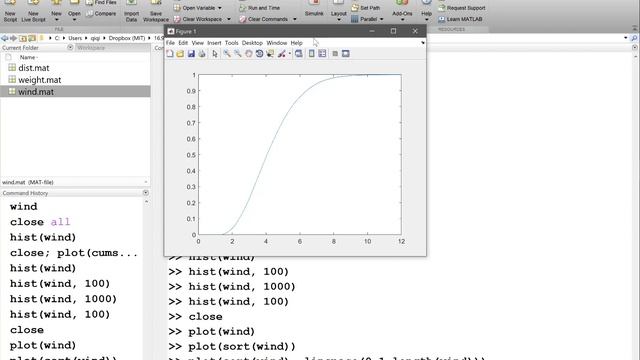Open Simulink from the toolstrip

[314, 9]
